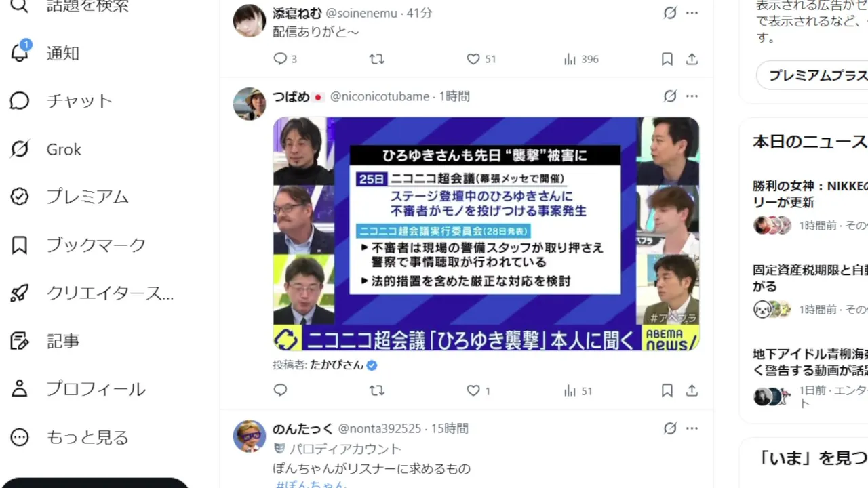
Task: Reply to 添寝ねむ's post with 3 replies
Action: pos(280,59)
